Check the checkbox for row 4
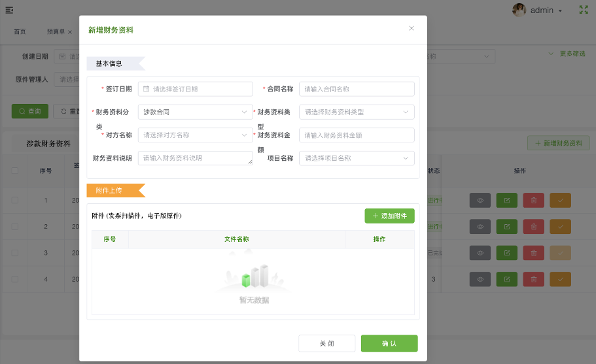Image resolution: width=596 pixels, height=364 pixels. click(x=15, y=279)
